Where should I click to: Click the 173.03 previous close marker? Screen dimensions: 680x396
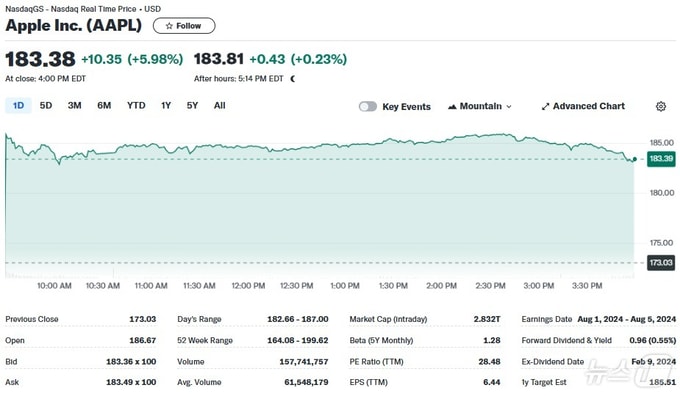tap(661, 263)
